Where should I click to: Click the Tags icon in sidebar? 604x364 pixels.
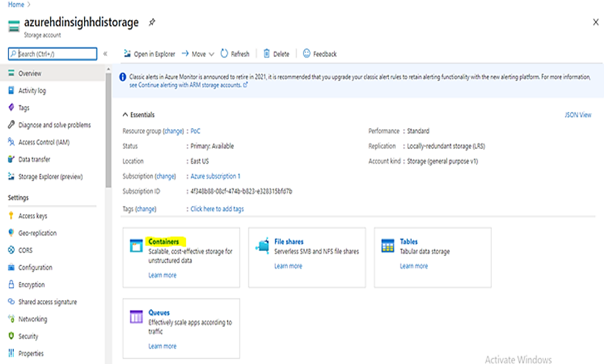(x=11, y=107)
